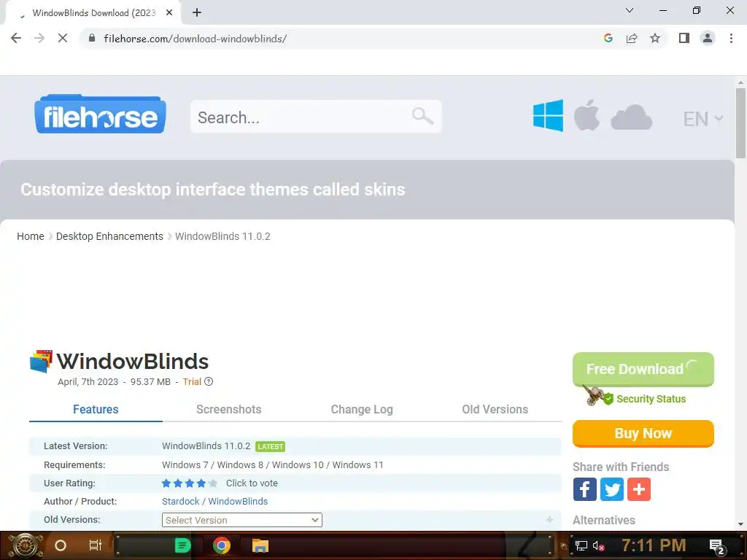
Task: Open the Stardock author link
Action: click(x=181, y=502)
